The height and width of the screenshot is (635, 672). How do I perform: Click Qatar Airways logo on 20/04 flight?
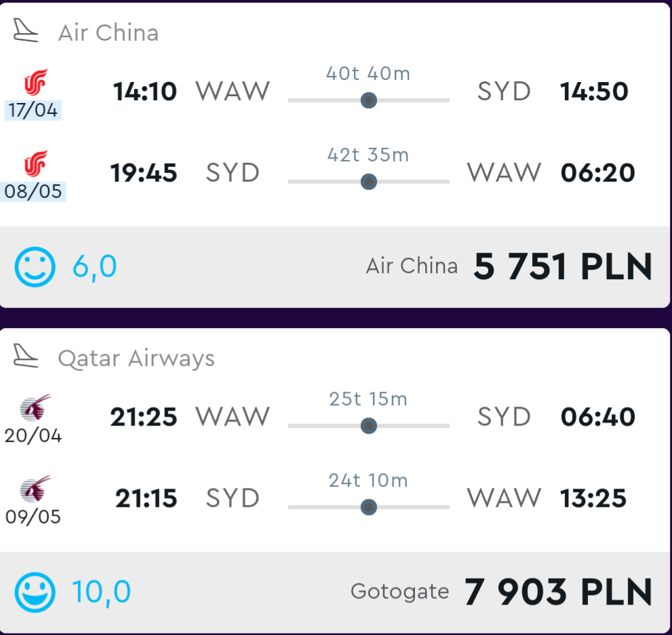pos(35,407)
